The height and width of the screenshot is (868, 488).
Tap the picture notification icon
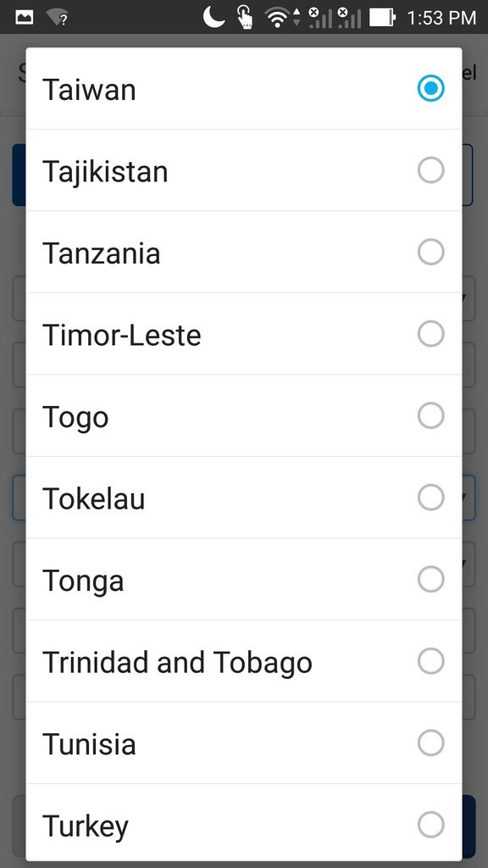coord(24,17)
